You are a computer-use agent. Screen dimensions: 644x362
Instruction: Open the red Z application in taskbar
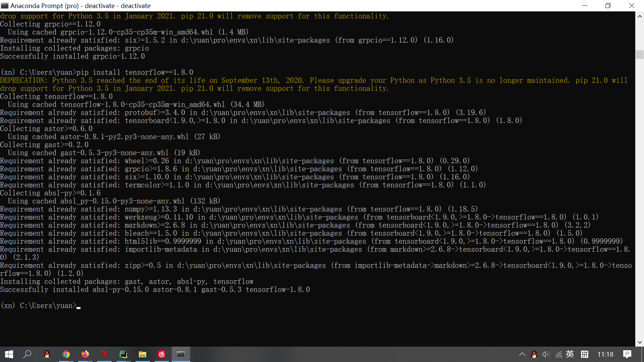click(x=104, y=354)
